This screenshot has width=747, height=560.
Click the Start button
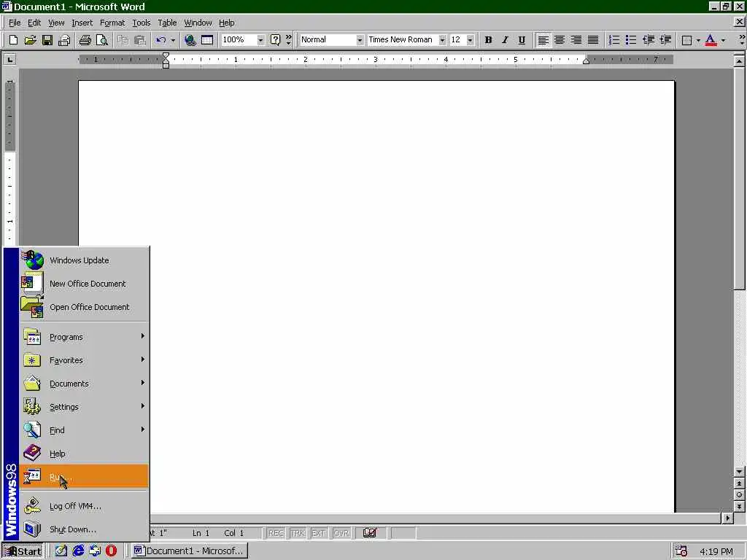[23, 551]
